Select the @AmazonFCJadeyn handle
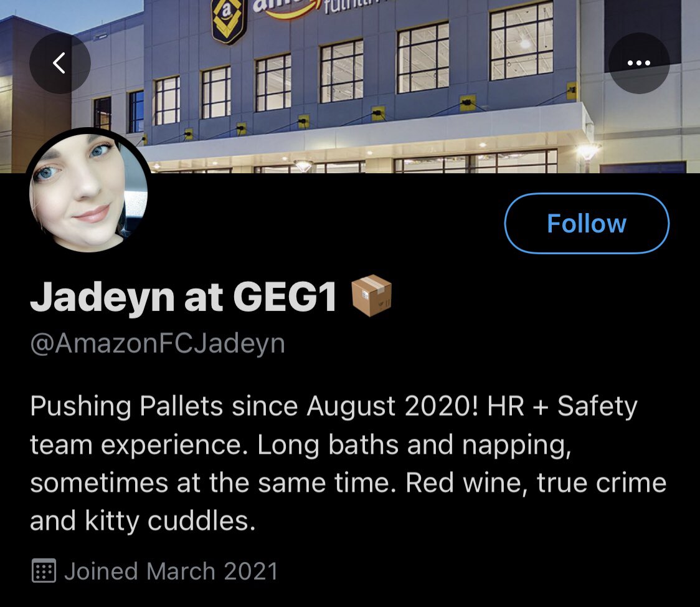 click(158, 343)
